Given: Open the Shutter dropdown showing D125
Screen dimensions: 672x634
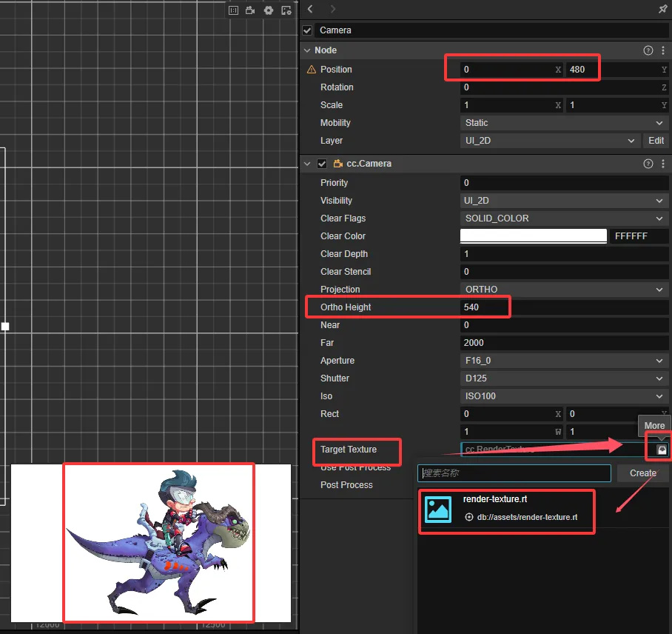Looking at the screenshot, I should [x=564, y=378].
